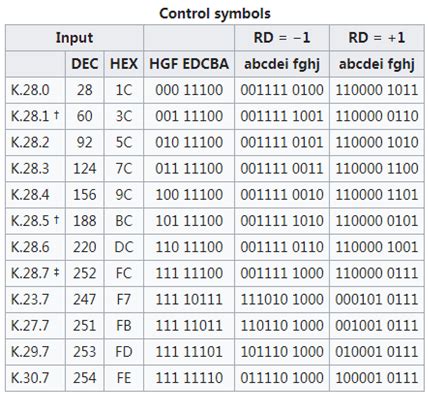Select code 001111 1010
This screenshot has height=394, width=428.
pyautogui.click(x=282, y=221)
